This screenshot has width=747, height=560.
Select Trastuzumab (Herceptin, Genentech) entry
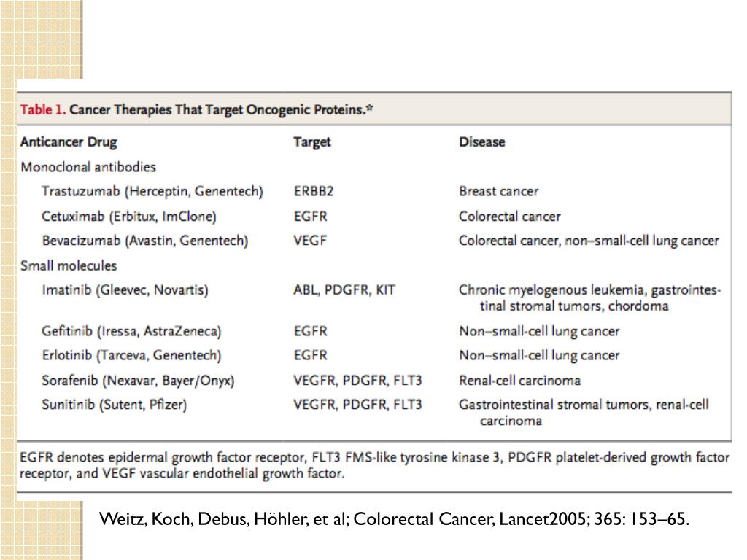click(x=152, y=192)
